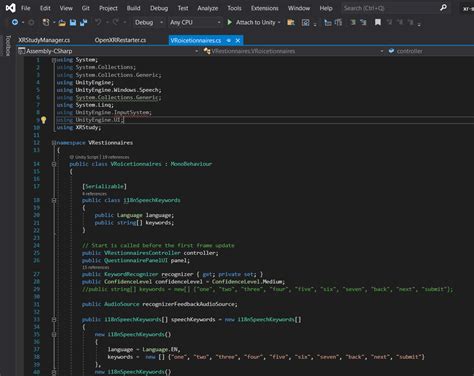
Task: Open the Debug solution configuration dropdown
Action: coord(149,22)
